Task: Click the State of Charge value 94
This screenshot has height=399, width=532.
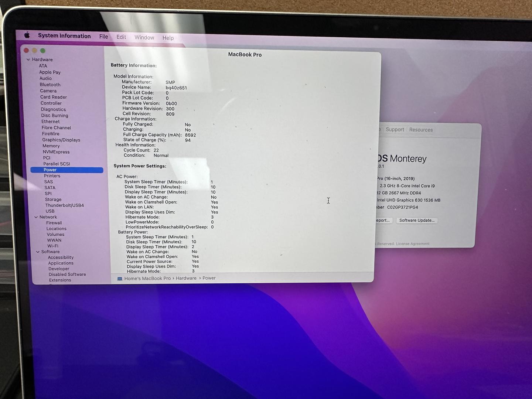Action: coord(188,140)
